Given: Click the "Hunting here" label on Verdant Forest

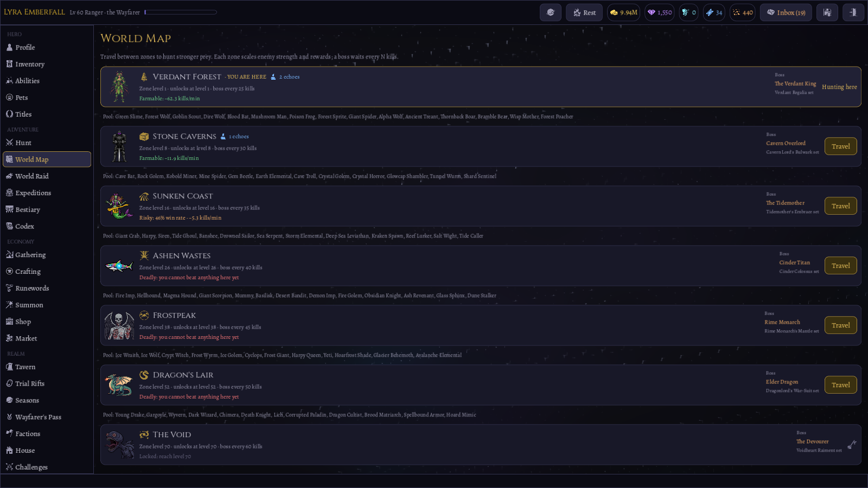Looking at the screenshot, I should 839,87.
